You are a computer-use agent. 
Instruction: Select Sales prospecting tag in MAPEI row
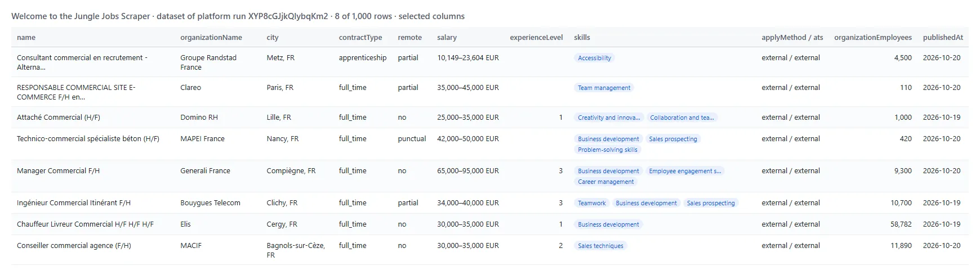[672, 139]
